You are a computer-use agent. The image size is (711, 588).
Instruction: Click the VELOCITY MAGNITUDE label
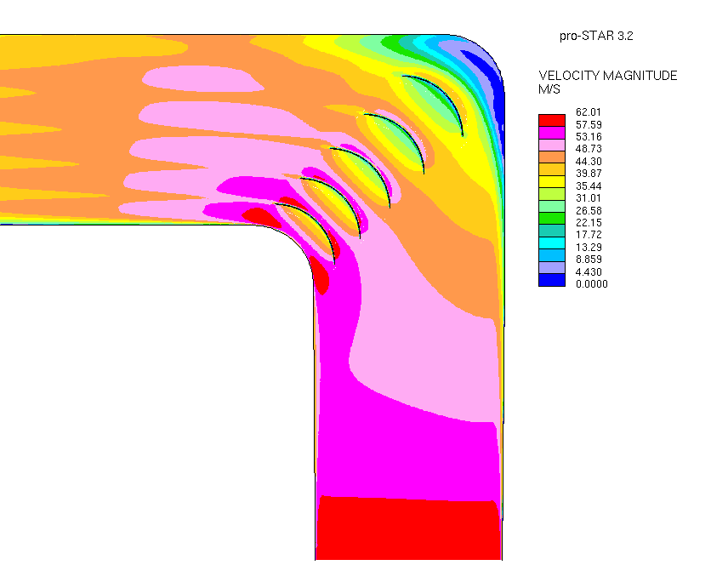pos(607,76)
